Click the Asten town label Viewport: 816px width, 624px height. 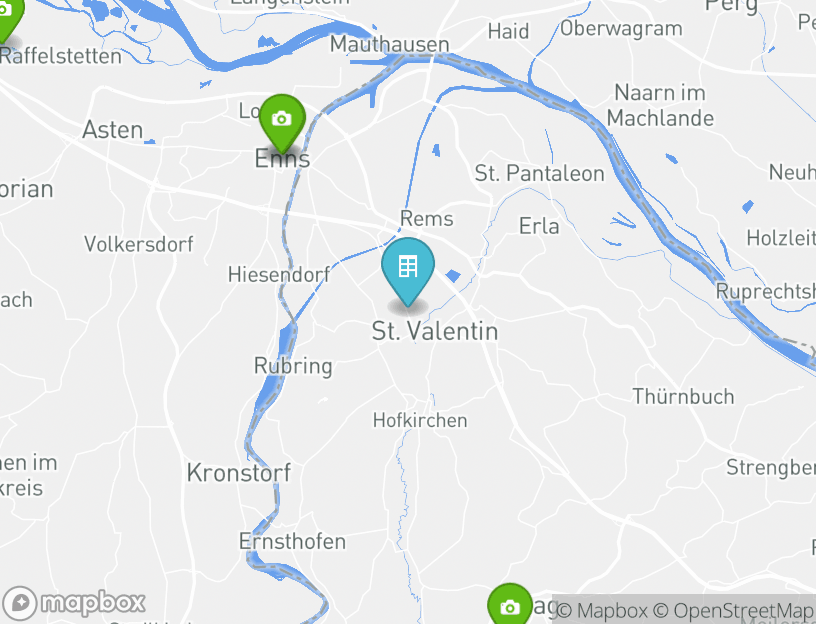click(x=112, y=130)
